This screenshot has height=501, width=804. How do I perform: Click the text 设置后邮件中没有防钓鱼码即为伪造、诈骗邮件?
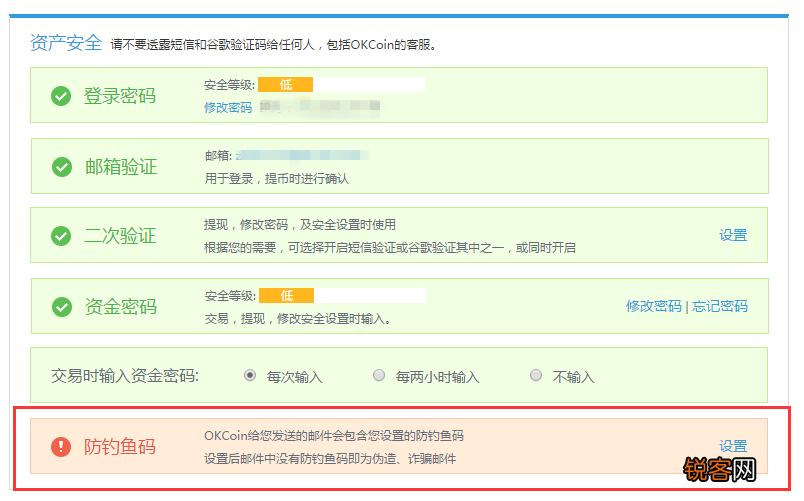(330, 458)
